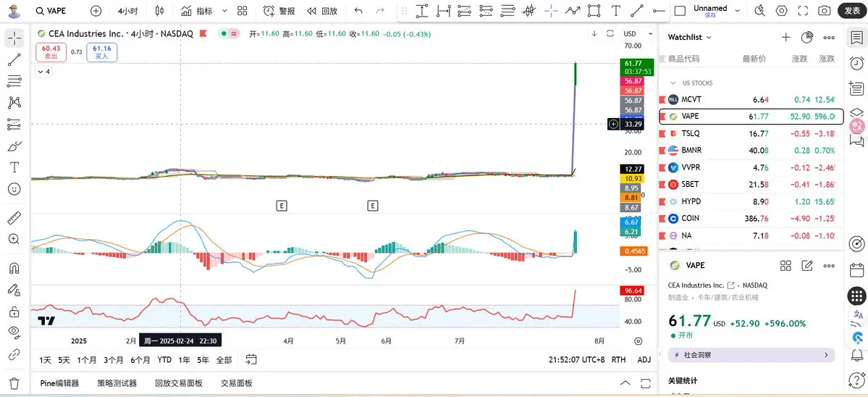Select the crosshair tool in floating toolbar
The image size is (868, 397).
tap(551, 11)
